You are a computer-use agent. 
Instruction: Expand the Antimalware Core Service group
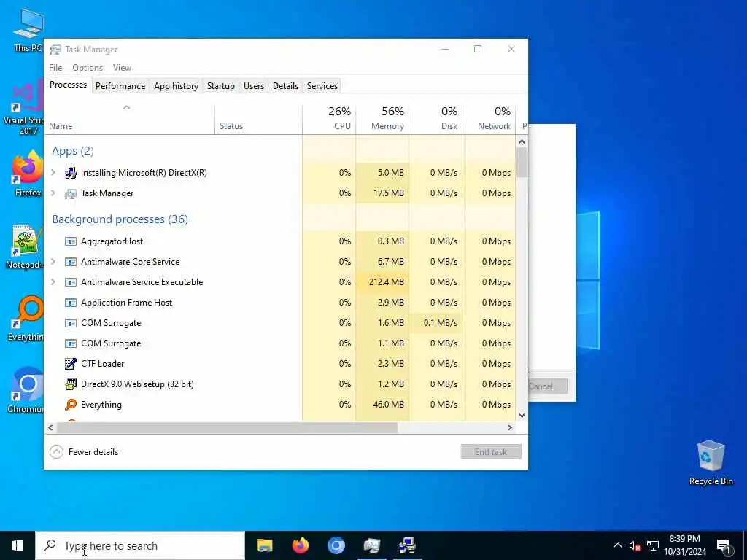[53, 262]
